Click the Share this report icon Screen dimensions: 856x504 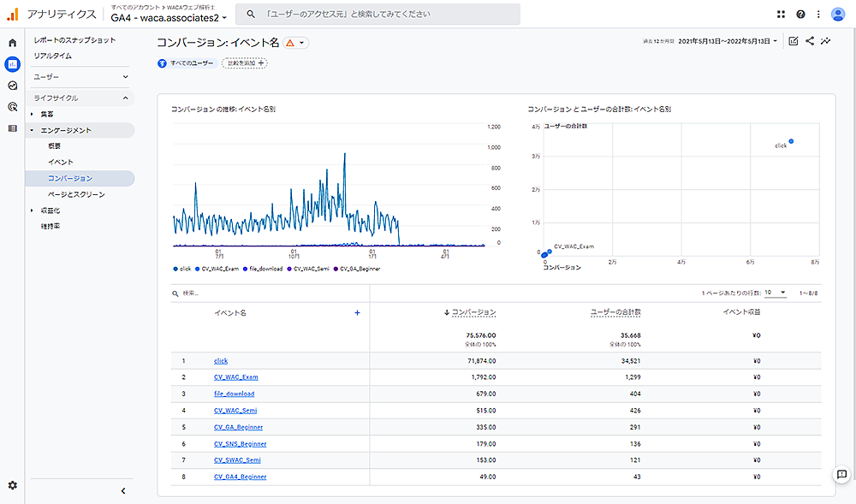810,40
